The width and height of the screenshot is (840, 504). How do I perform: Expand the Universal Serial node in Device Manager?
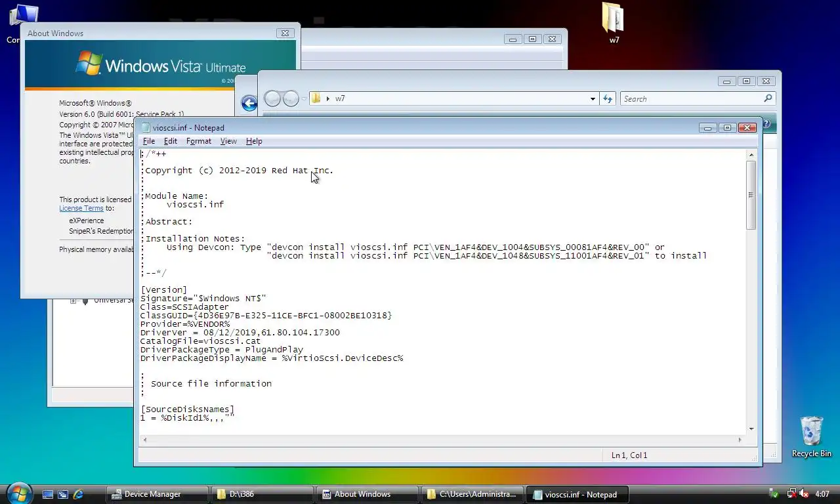[x=73, y=301]
